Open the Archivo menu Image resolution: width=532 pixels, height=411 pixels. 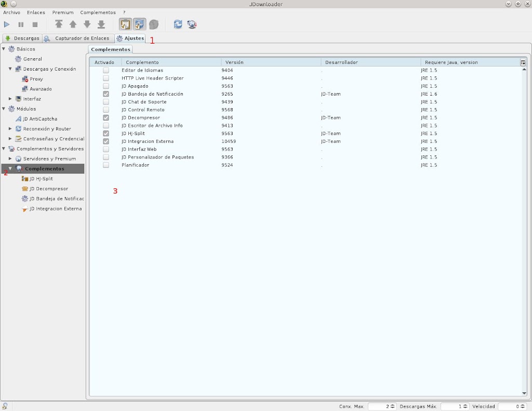(11, 12)
